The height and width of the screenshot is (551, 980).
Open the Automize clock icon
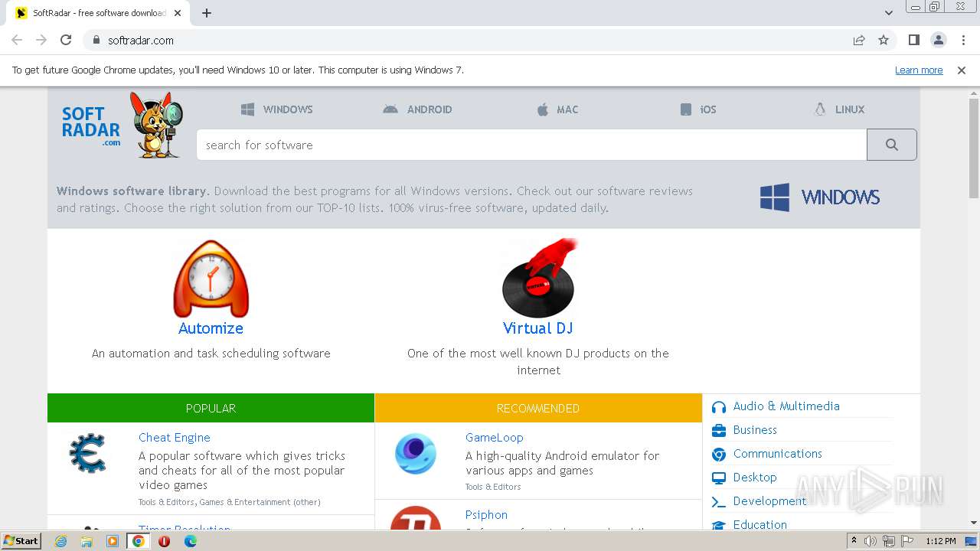click(x=211, y=279)
